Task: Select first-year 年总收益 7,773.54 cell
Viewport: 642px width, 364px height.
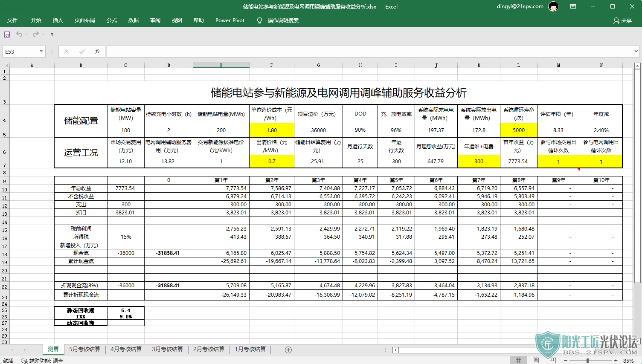Action: 221,188
